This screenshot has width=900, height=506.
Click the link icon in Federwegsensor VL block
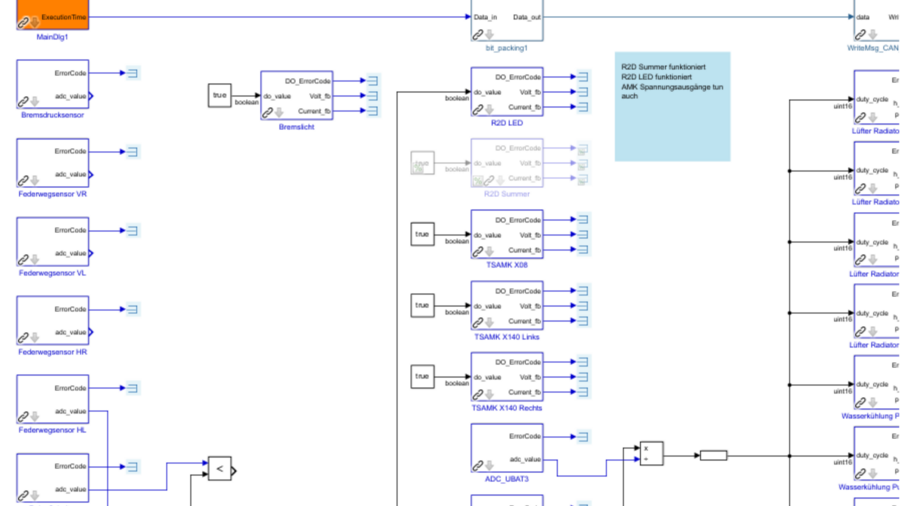(23, 260)
